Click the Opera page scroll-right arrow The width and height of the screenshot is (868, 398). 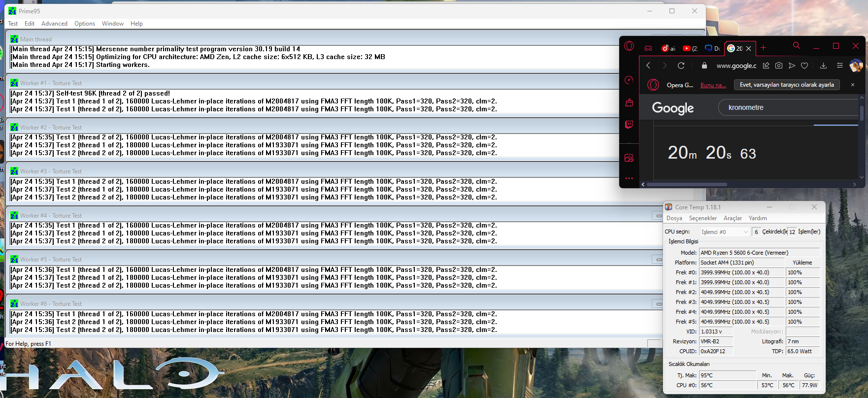(x=855, y=185)
